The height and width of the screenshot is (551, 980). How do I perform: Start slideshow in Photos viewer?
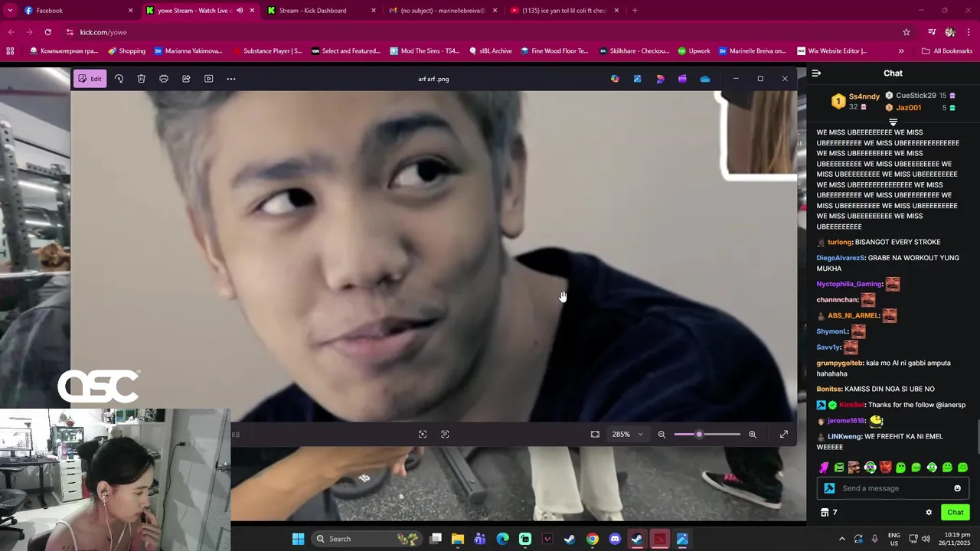tap(208, 79)
